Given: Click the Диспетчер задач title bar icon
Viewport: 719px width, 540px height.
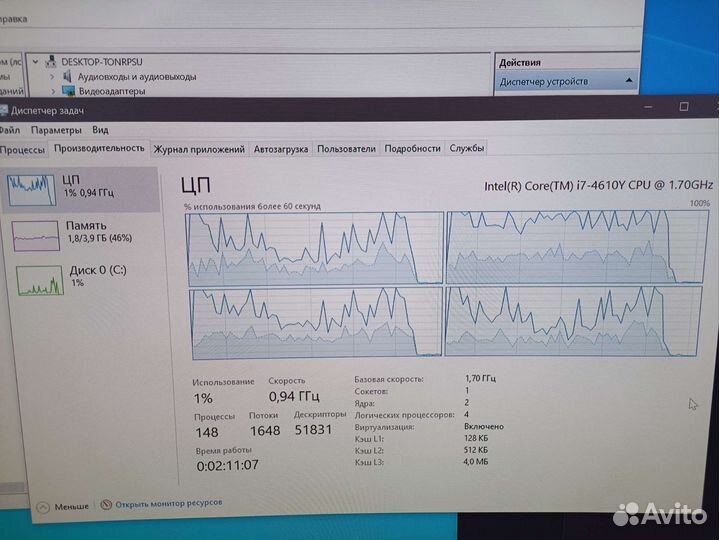Looking at the screenshot, I should pyautogui.click(x=4, y=110).
